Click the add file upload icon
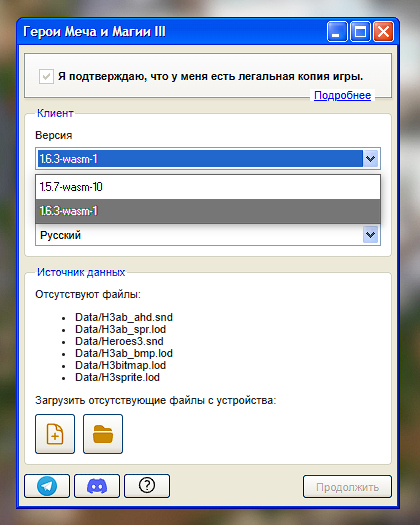 pos(55,434)
